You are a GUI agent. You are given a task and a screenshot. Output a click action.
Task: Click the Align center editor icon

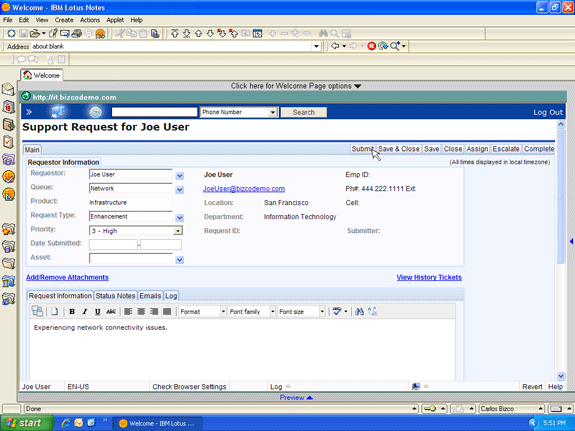pos(141,312)
